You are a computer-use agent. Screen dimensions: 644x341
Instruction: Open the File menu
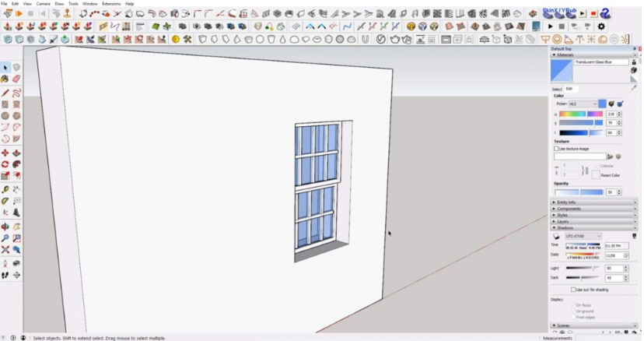tap(4, 4)
